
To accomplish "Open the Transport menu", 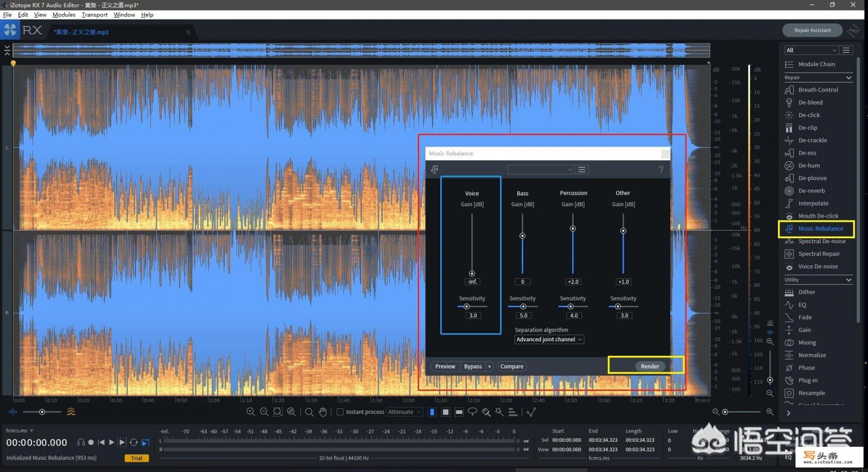I will point(95,15).
